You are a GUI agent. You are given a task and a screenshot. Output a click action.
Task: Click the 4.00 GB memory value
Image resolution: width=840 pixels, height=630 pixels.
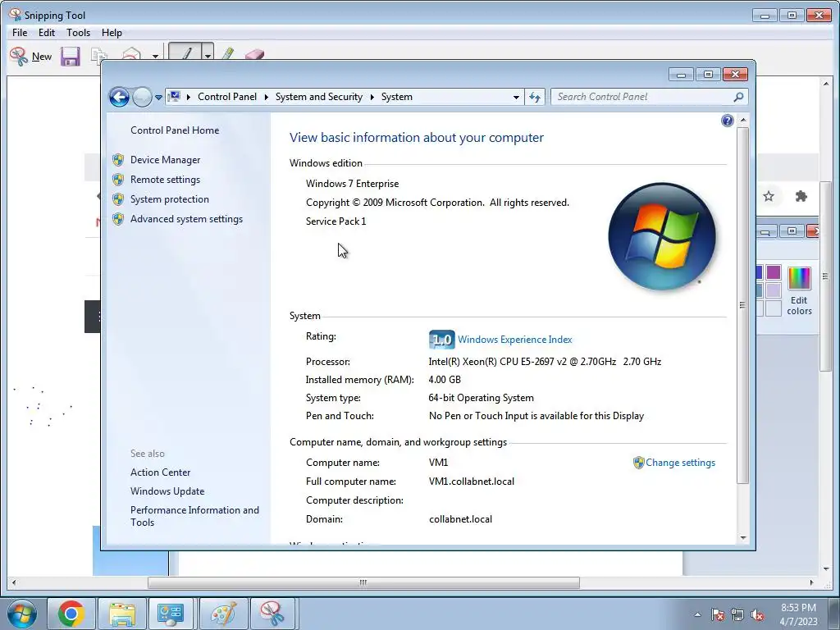(x=445, y=380)
